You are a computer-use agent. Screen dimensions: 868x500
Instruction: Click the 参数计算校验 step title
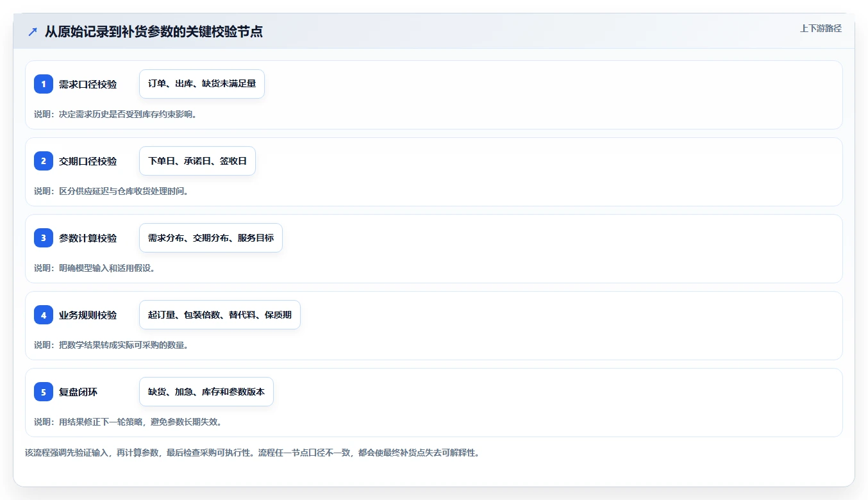point(88,238)
